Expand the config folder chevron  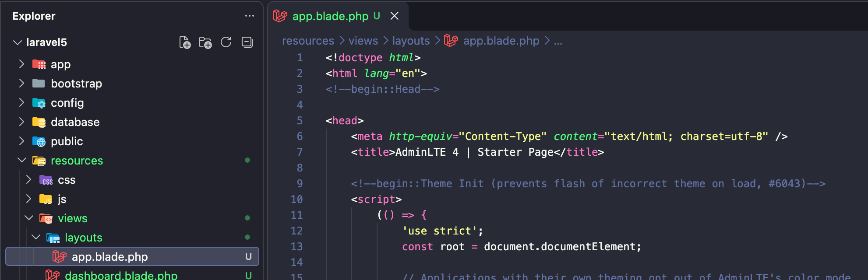click(21, 102)
